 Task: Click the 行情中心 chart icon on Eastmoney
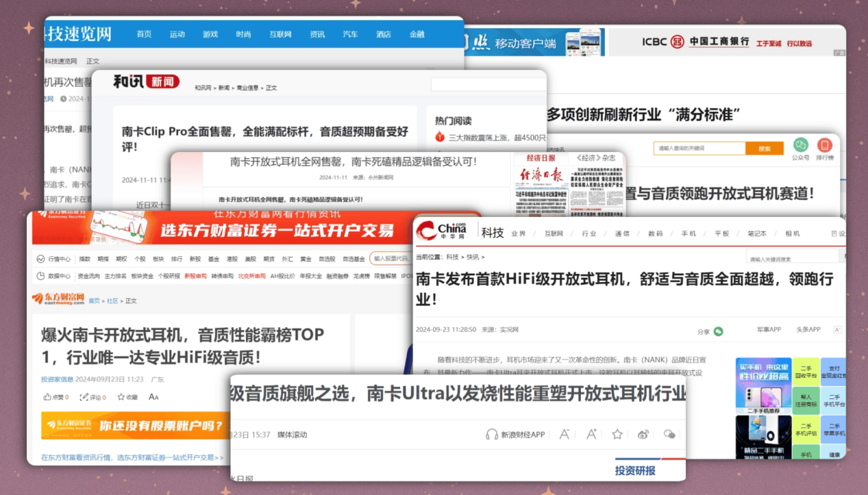(x=41, y=259)
